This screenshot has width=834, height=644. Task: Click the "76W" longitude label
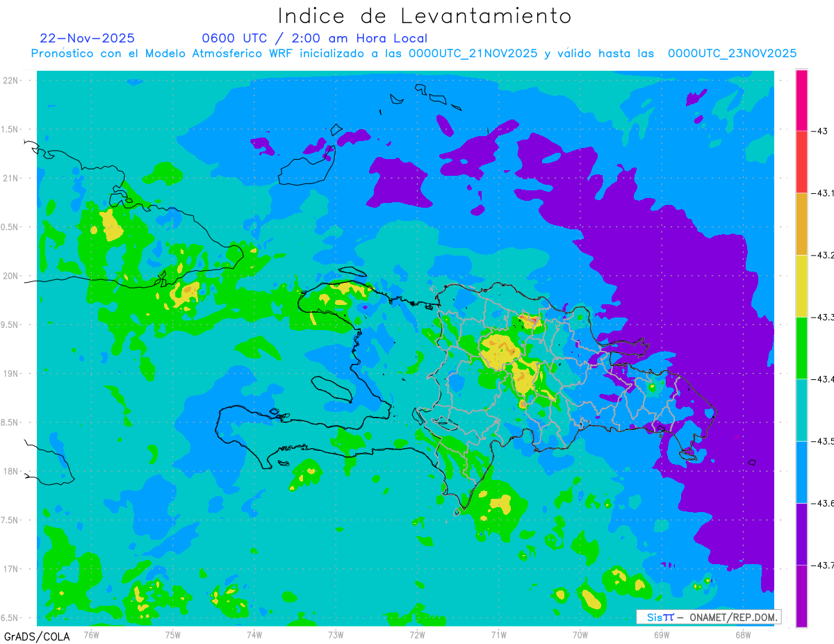click(91, 635)
